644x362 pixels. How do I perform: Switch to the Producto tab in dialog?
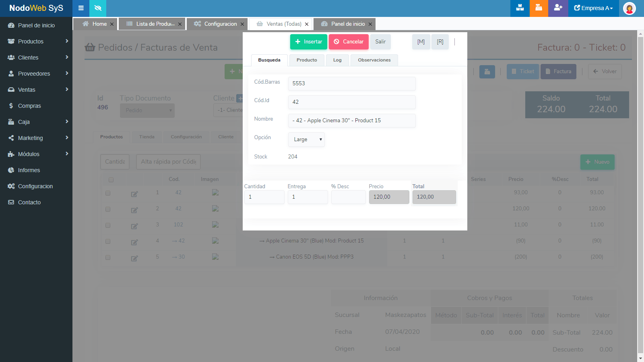pos(307,60)
